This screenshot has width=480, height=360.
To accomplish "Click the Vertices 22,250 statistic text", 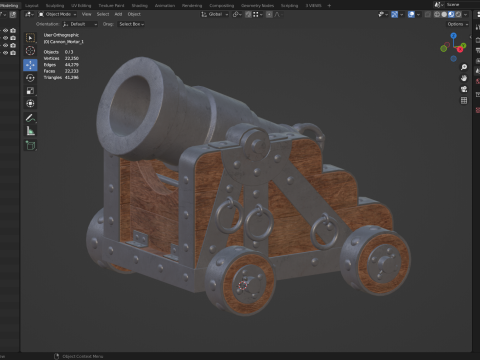I will [x=61, y=58].
